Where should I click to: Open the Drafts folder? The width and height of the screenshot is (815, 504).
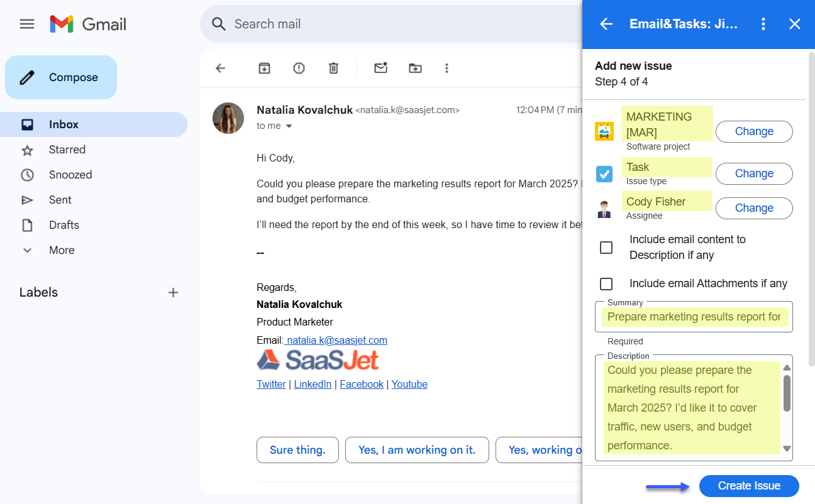64,225
